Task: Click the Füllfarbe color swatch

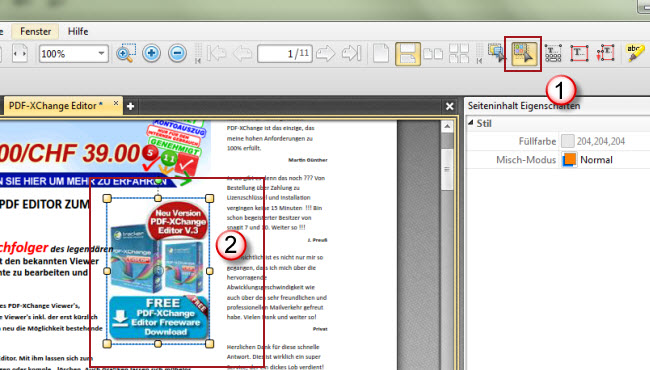Action: (568, 141)
